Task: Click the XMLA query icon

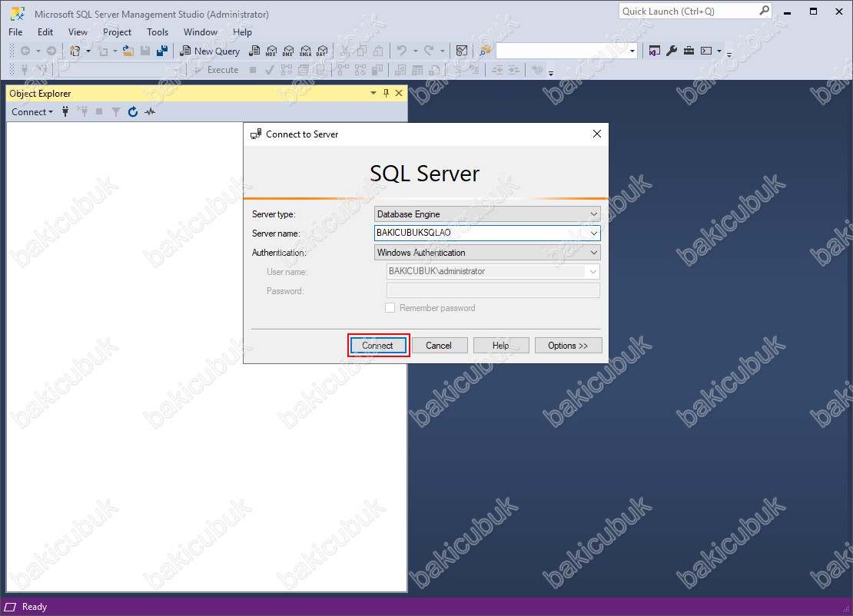Action: click(x=306, y=51)
